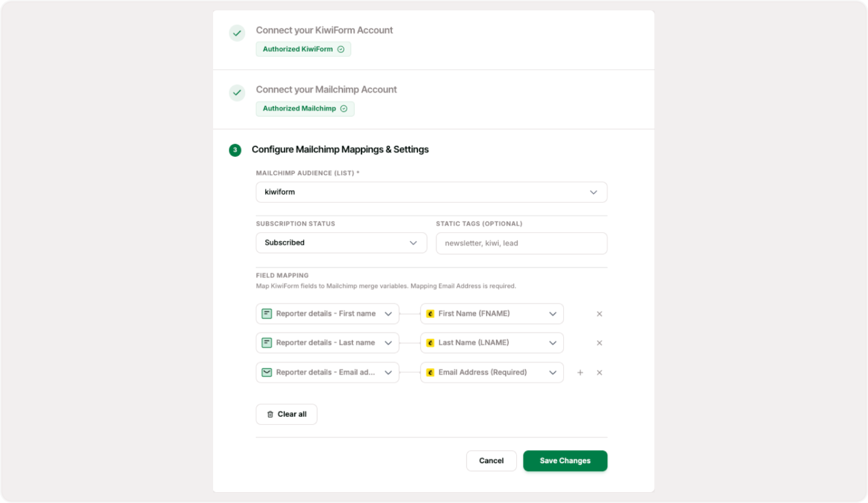Open the Subscription Status dropdown

pos(341,243)
